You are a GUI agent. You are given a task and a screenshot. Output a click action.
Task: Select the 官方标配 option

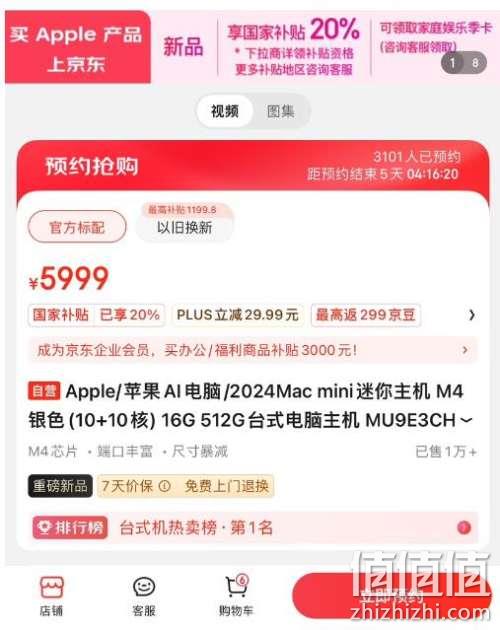click(77, 227)
